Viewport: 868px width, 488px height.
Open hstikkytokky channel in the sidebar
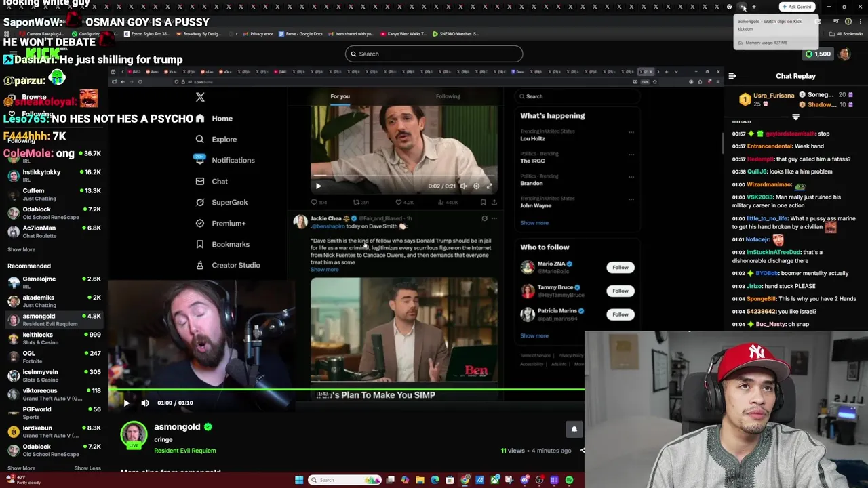point(54,176)
